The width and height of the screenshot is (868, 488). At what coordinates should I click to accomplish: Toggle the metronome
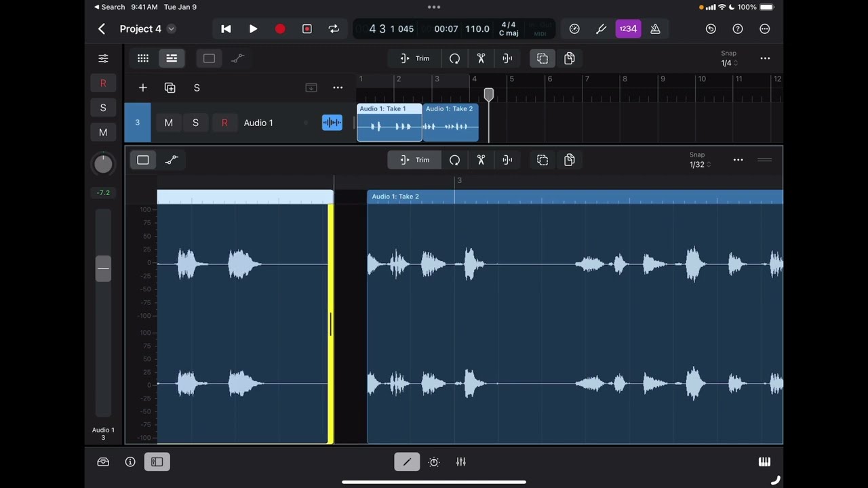point(655,28)
